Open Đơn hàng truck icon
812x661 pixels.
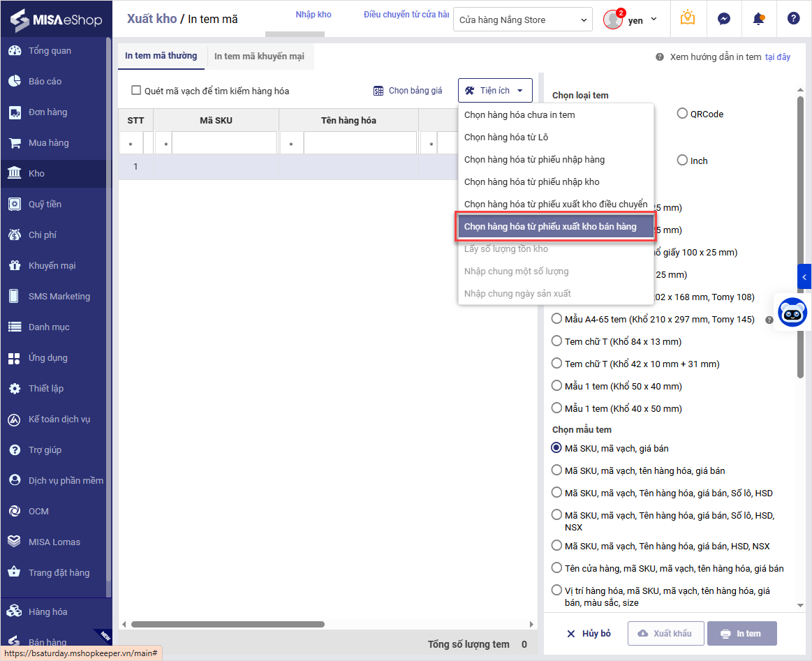(15, 112)
